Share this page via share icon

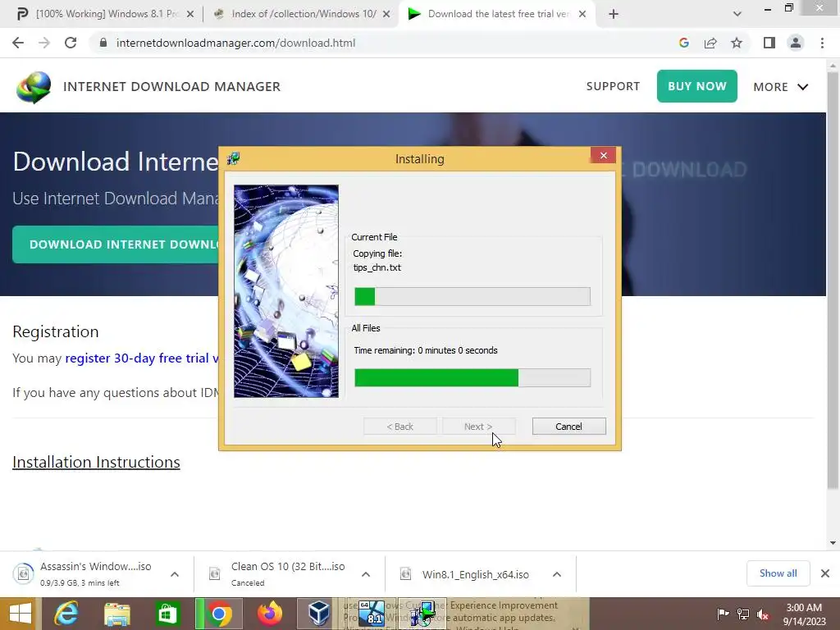(710, 43)
